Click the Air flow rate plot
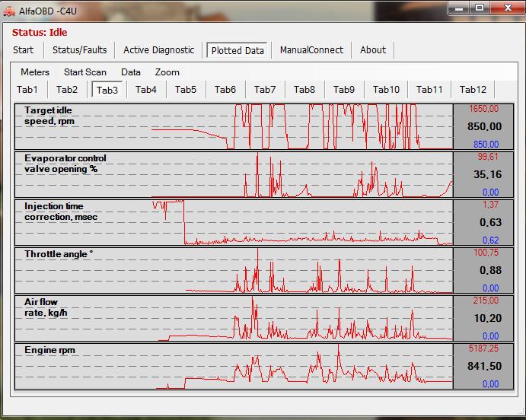 pyautogui.click(x=234, y=319)
